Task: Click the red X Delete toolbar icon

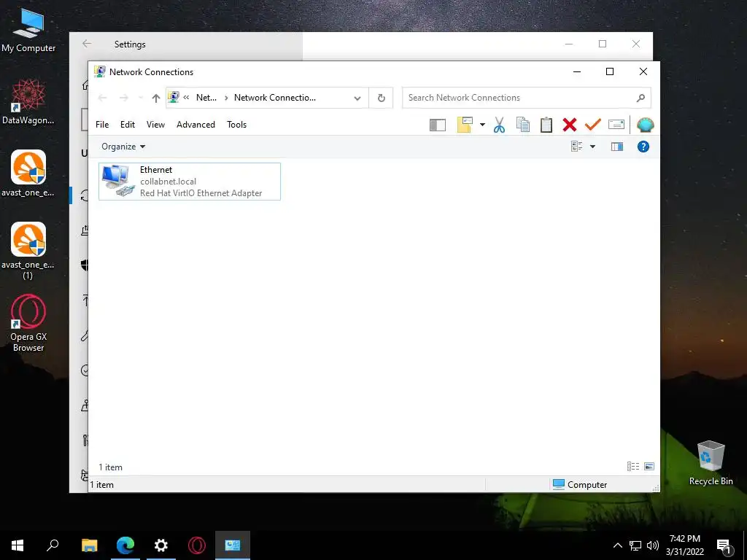Action: coord(569,125)
